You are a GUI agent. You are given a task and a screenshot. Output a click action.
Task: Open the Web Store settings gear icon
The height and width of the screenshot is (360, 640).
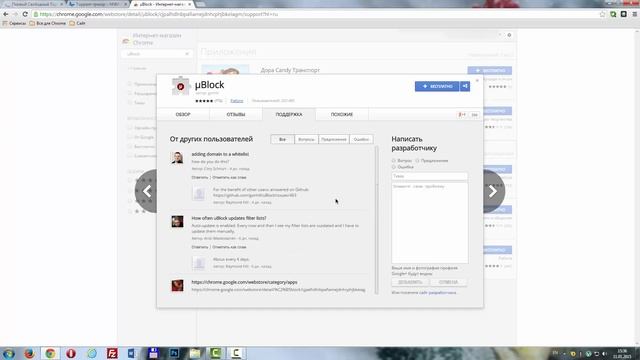pos(509,35)
